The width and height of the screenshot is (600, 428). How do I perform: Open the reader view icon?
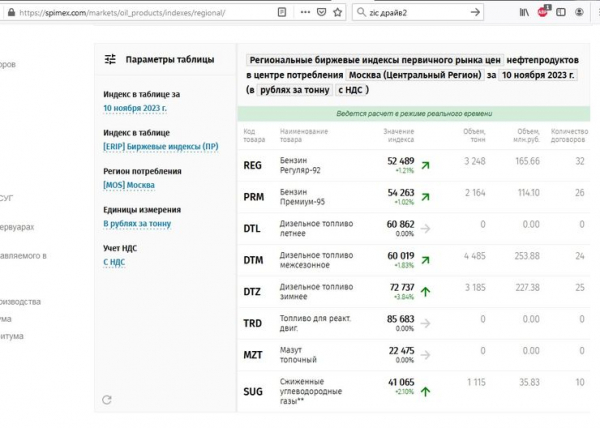click(x=284, y=12)
